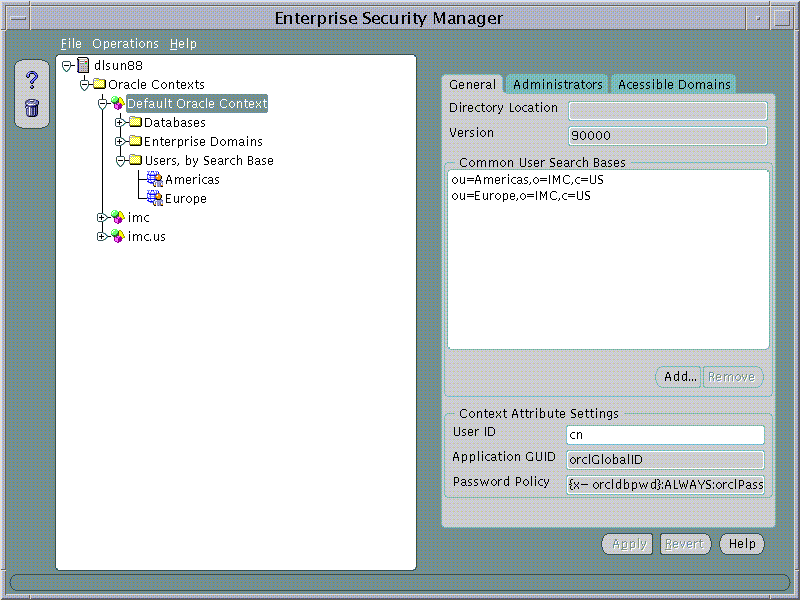Click the dlsun88 server icon

[83, 65]
